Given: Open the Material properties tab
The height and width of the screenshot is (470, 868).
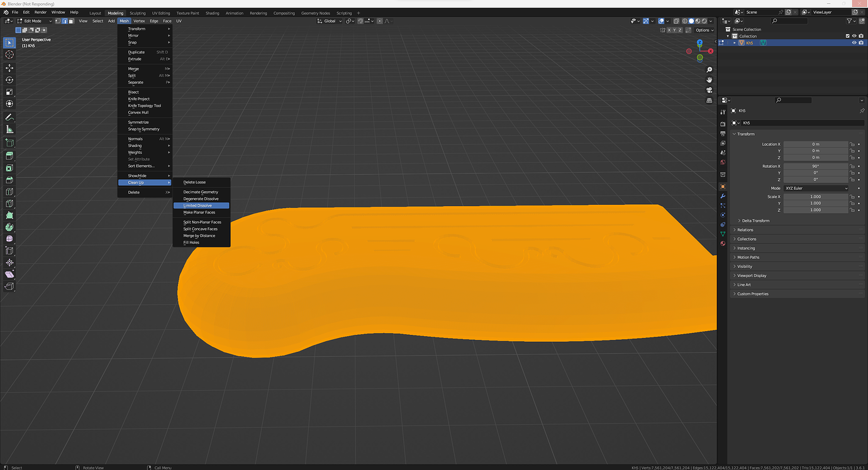Looking at the screenshot, I should pos(723,243).
